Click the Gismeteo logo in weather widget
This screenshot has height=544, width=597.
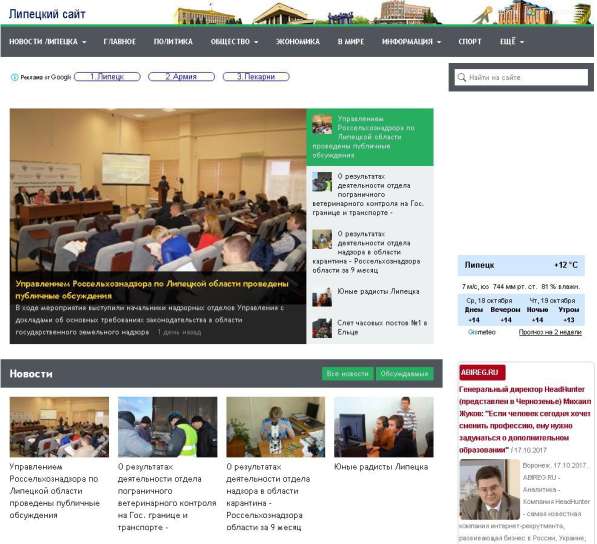point(482,332)
